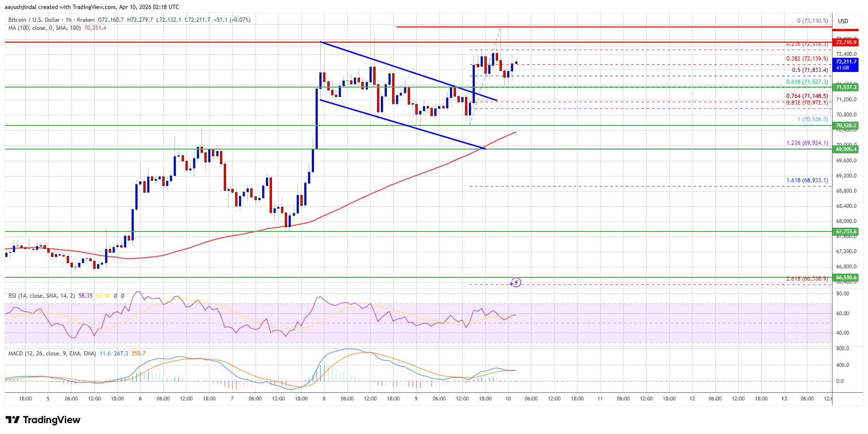Click the green 71,537.3 support price tag
The height and width of the screenshot is (434, 868).
click(846, 87)
